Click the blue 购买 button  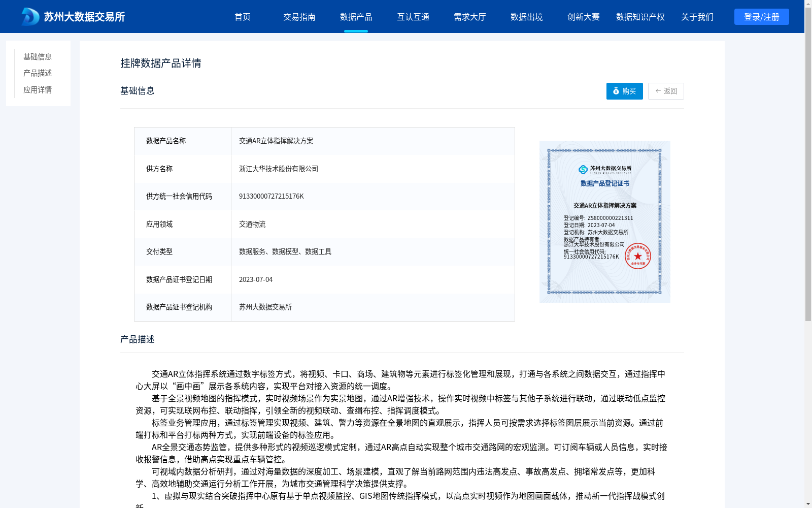tap(625, 91)
